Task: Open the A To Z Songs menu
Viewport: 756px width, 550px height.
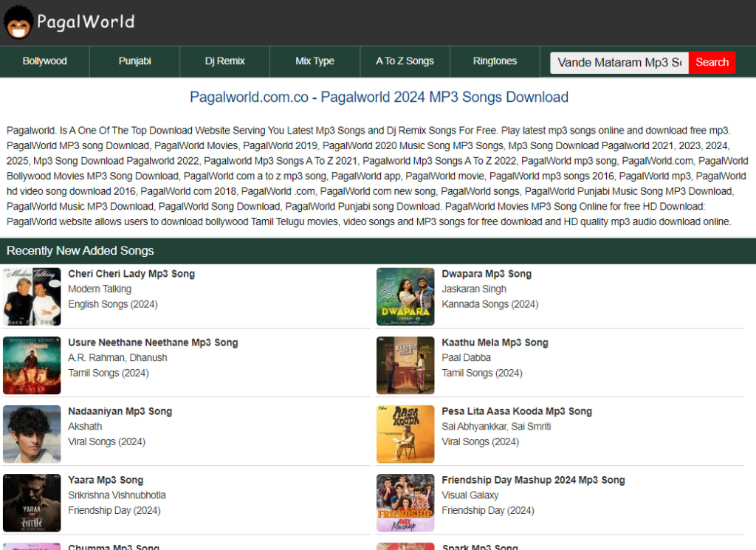Action: pos(405,61)
